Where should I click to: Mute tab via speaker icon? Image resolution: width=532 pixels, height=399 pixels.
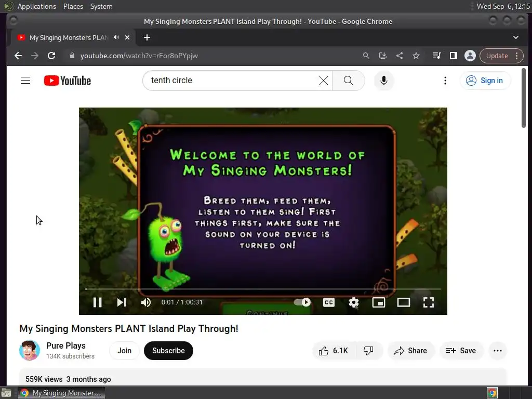tap(116, 37)
